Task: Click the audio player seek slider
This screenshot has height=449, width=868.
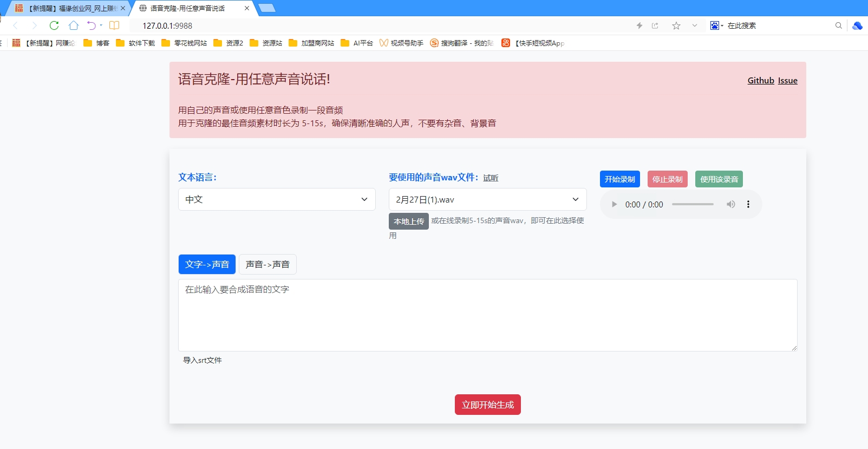Action: pos(693,204)
